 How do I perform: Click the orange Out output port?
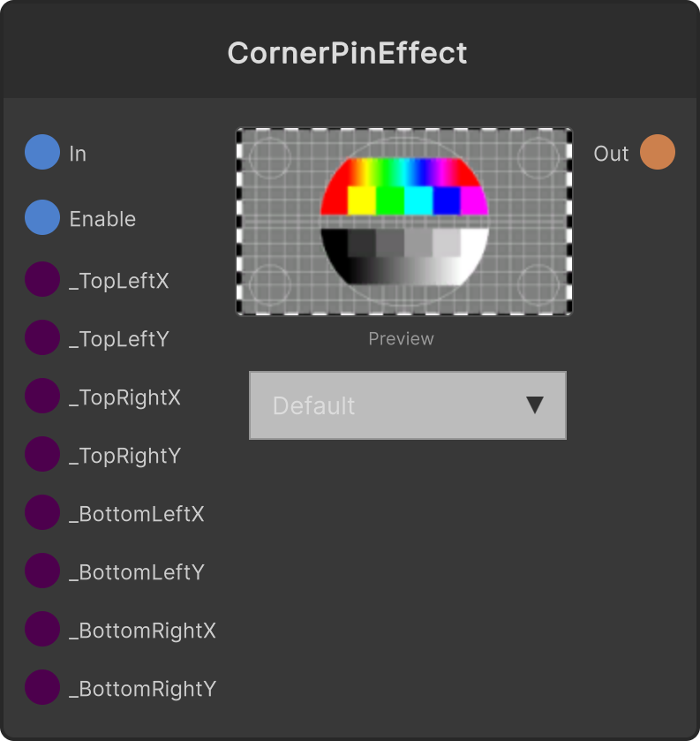tap(658, 152)
